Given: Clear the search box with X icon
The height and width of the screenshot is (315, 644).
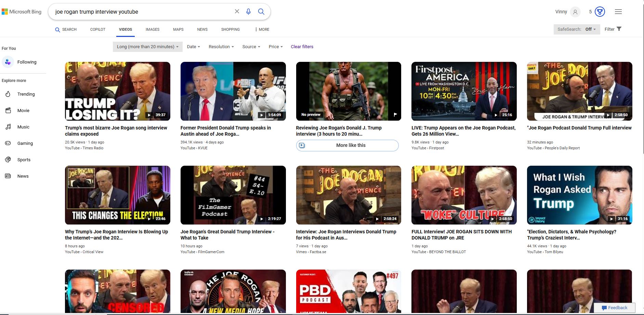Looking at the screenshot, I should pos(237,12).
